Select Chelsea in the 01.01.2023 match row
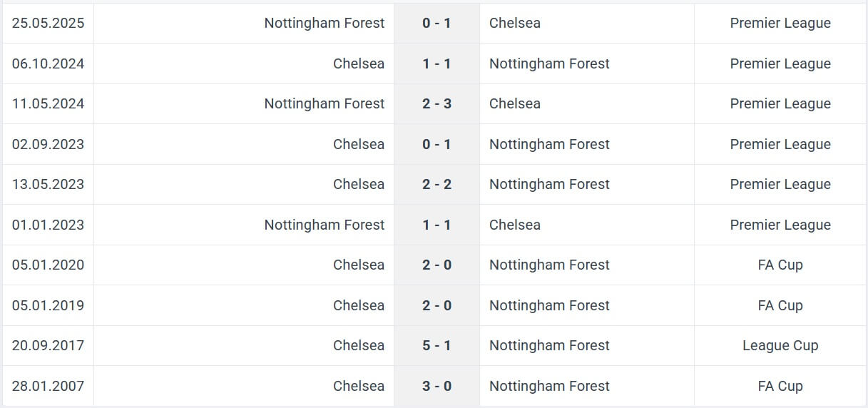The height and width of the screenshot is (408, 868). pyautogui.click(x=515, y=225)
